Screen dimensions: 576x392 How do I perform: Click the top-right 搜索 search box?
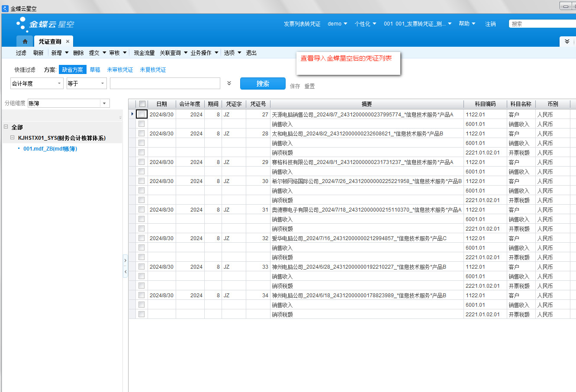tap(542, 24)
